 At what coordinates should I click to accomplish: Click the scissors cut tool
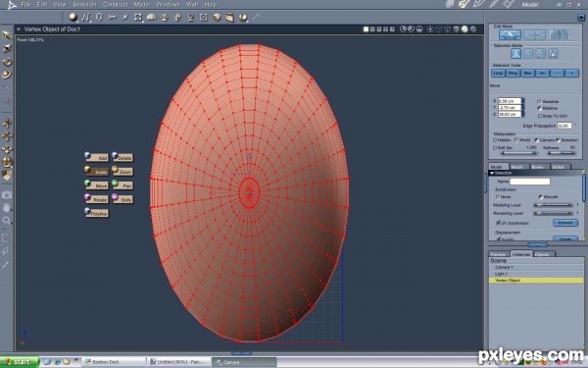pyautogui.click(x=112, y=17)
